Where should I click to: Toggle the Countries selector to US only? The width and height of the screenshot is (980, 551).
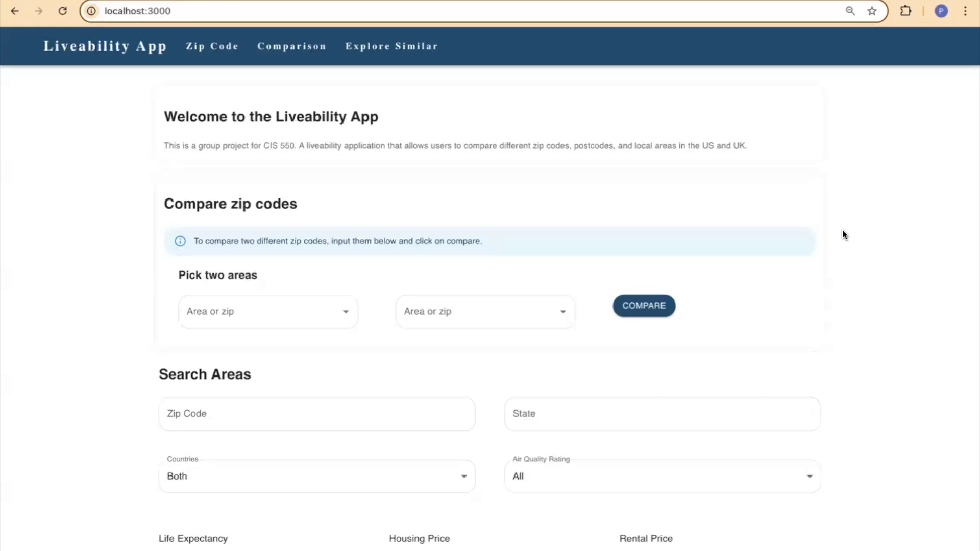click(x=317, y=475)
